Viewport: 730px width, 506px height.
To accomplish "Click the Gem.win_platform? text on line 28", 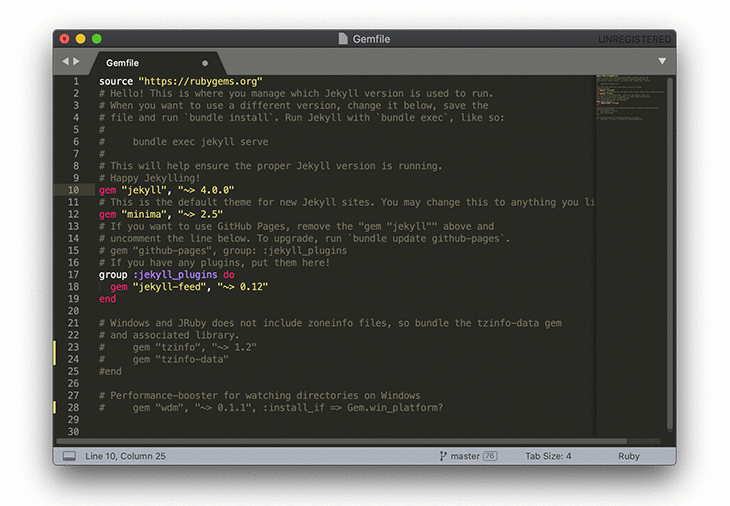I will click(395, 408).
